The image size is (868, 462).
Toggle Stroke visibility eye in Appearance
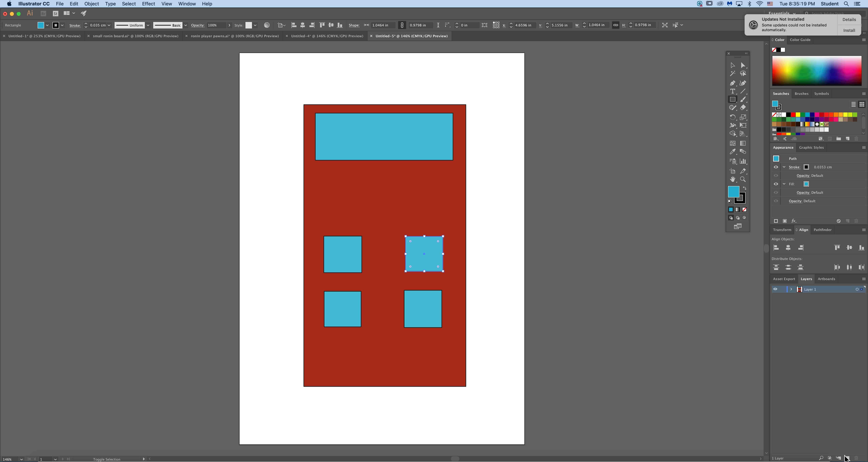[x=776, y=167]
